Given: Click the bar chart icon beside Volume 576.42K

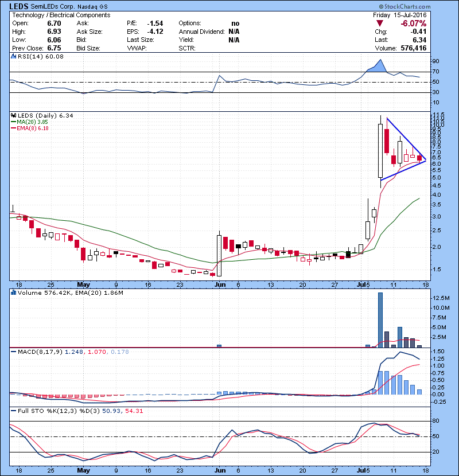Looking at the screenshot, I should (x=13, y=292).
